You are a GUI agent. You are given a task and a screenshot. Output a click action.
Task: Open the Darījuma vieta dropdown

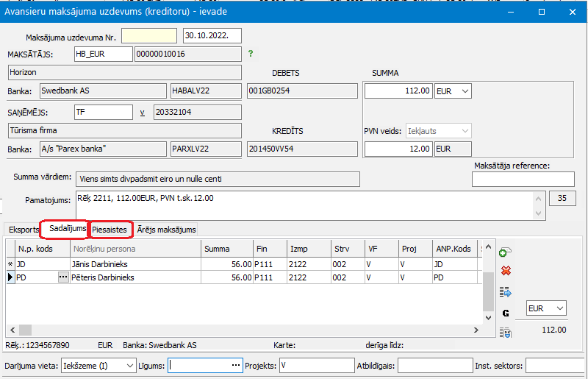pyautogui.click(x=129, y=365)
